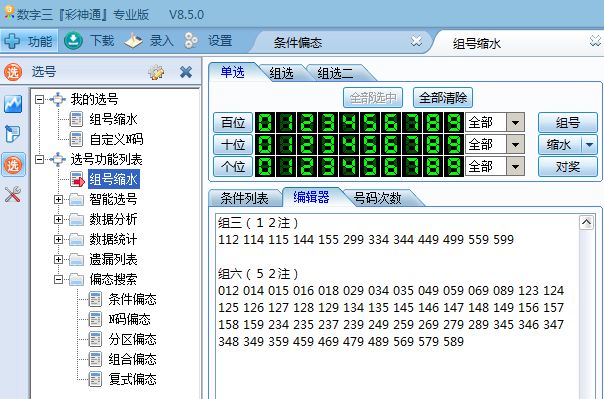This screenshot has height=399, width=604.
Task: Expand the 数据统计 folder
Action: (x=58, y=240)
